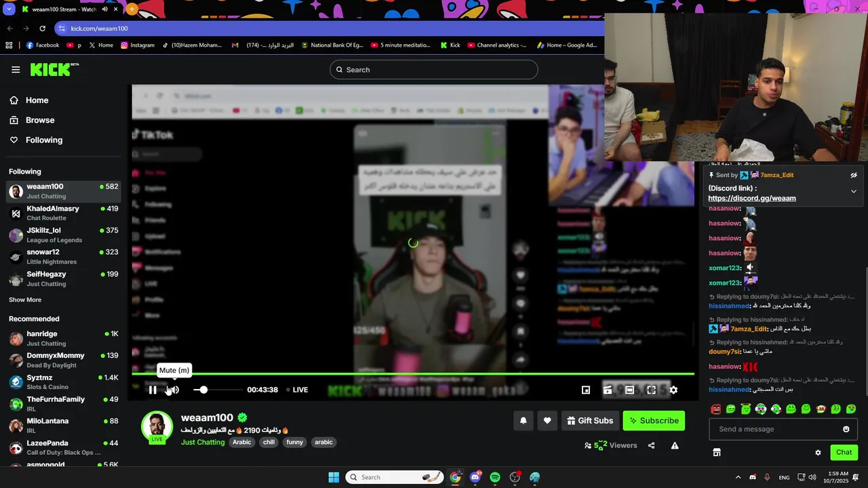The height and width of the screenshot is (488, 868).
Task: Open the Facebook bookmark
Action: (43, 45)
